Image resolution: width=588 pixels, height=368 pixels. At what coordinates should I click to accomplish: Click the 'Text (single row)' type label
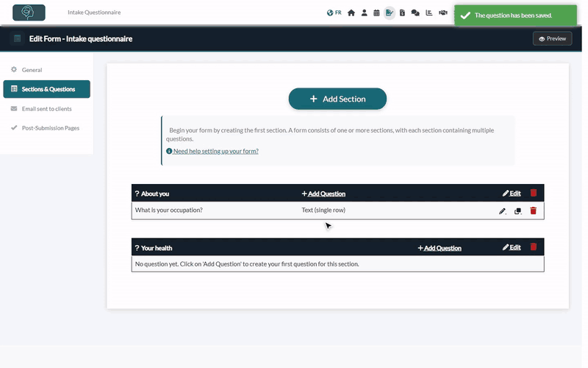(323, 210)
